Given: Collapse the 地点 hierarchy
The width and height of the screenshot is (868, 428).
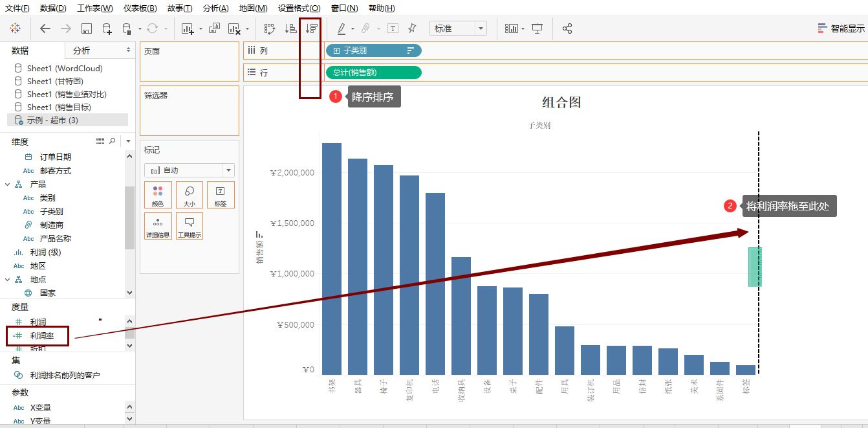Looking at the screenshot, I should click(x=8, y=280).
